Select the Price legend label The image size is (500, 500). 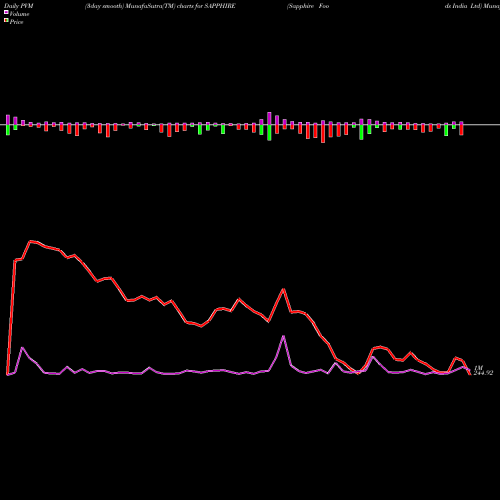(x=16, y=22)
